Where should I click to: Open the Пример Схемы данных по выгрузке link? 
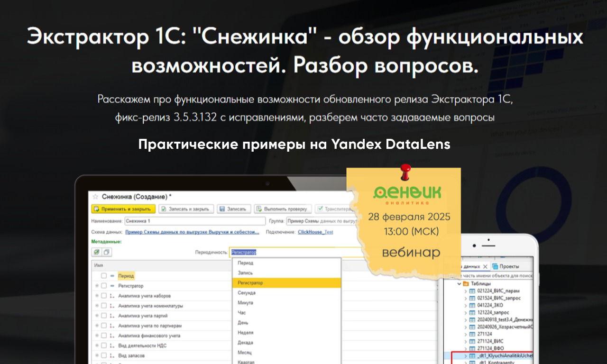pyautogui.click(x=192, y=232)
